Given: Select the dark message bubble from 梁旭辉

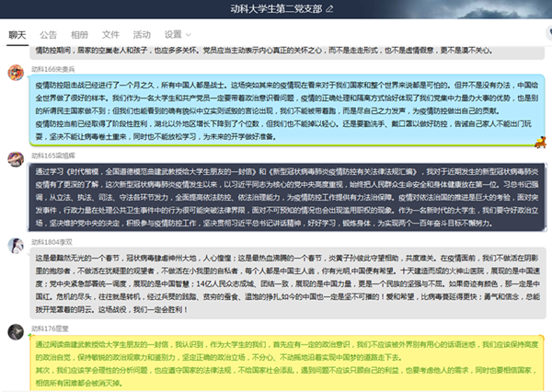Looking at the screenshot, I should click(x=276, y=195).
